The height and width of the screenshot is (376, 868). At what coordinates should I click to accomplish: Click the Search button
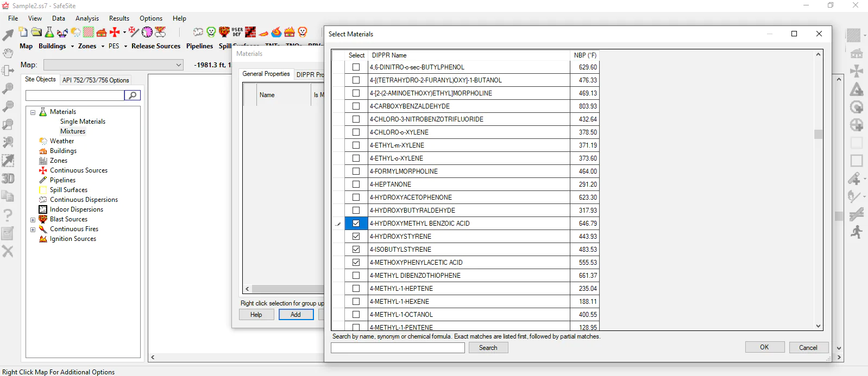[x=488, y=348]
